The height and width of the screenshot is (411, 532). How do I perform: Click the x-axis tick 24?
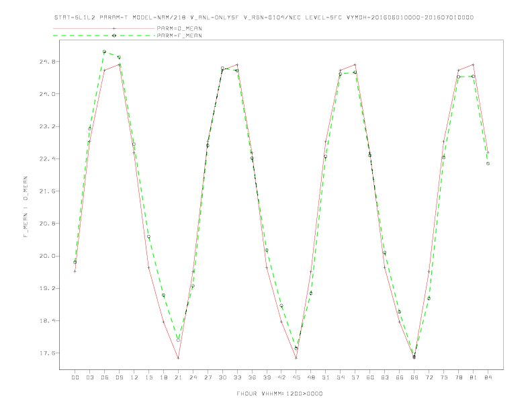193,377
